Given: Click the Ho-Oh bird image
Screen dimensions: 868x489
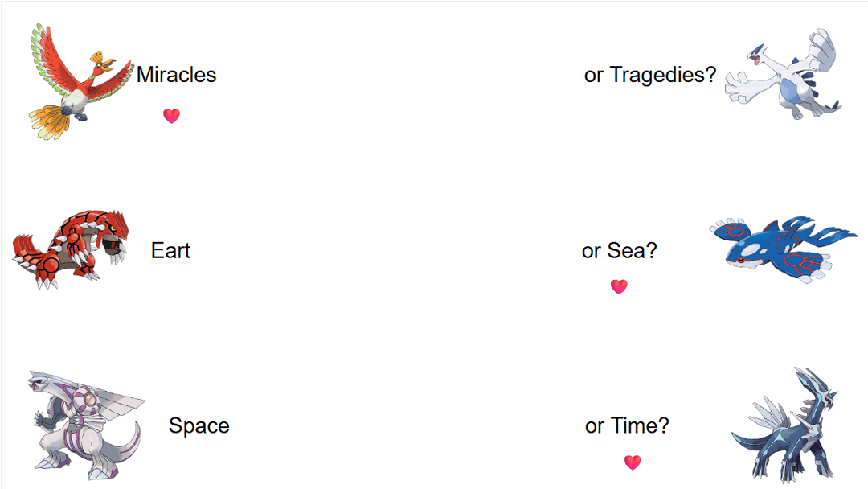Looking at the screenshot, I should pos(80,82).
